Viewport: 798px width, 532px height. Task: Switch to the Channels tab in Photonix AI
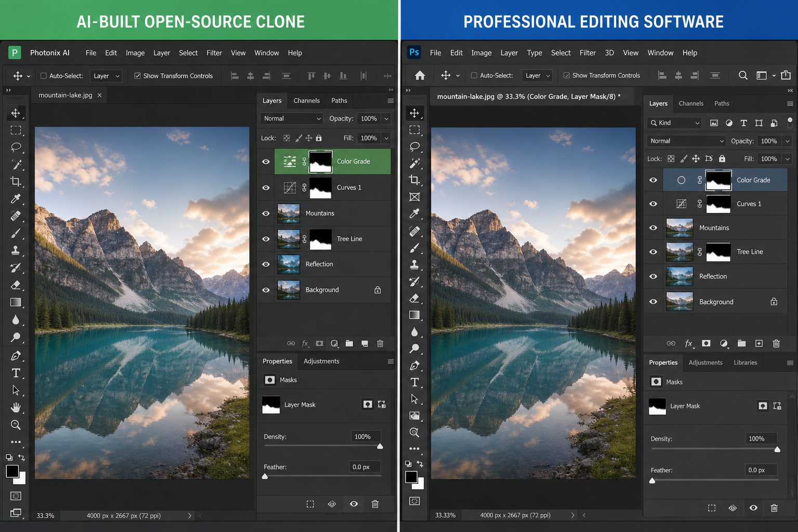click(x=307, y=101)
